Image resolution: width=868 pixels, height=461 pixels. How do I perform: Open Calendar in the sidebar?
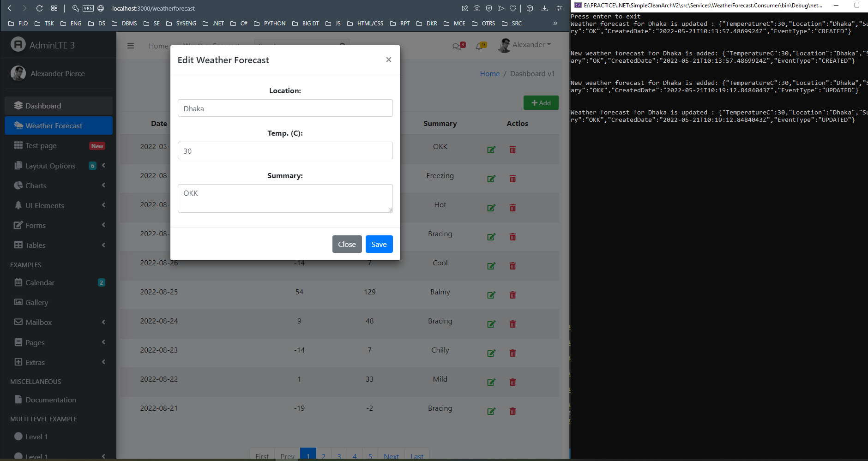click(40, 282)
